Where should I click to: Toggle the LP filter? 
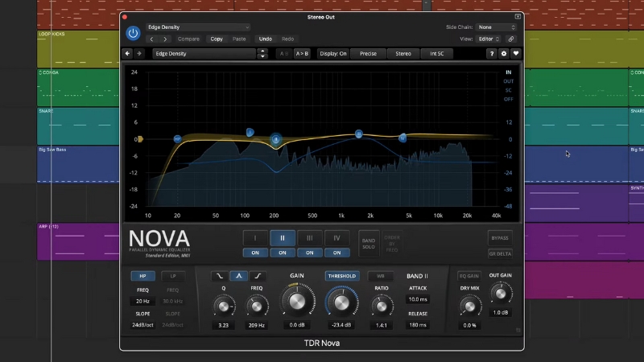[173, 276]
